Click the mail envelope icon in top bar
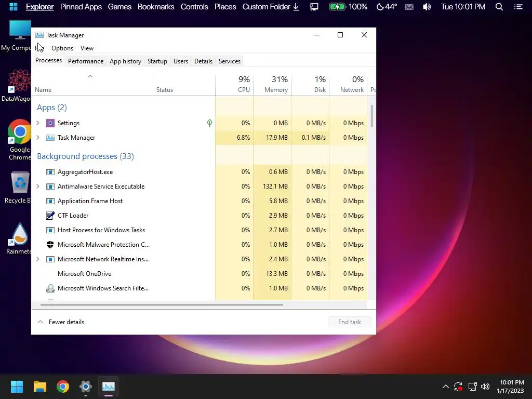 [409, 7]
